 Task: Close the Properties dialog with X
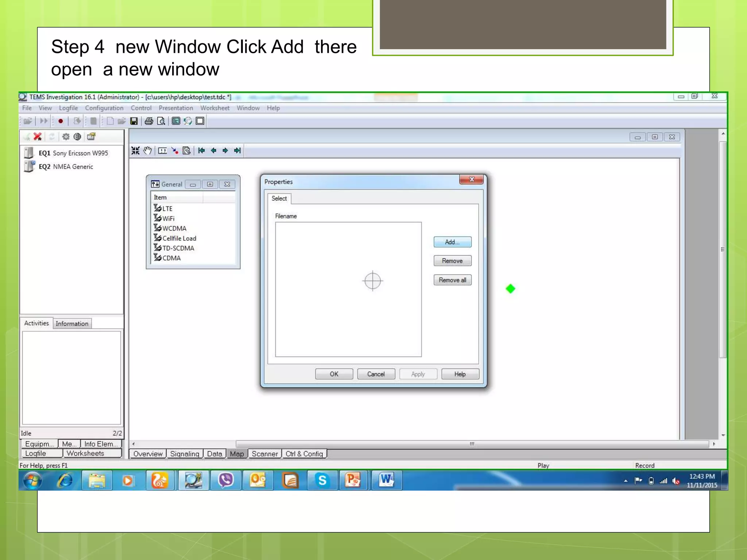point(471,179)
